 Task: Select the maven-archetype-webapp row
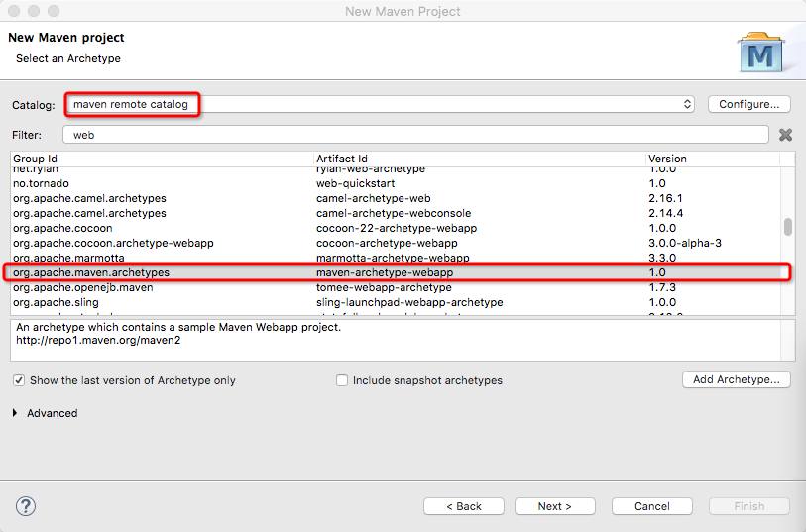pos(396,272)
